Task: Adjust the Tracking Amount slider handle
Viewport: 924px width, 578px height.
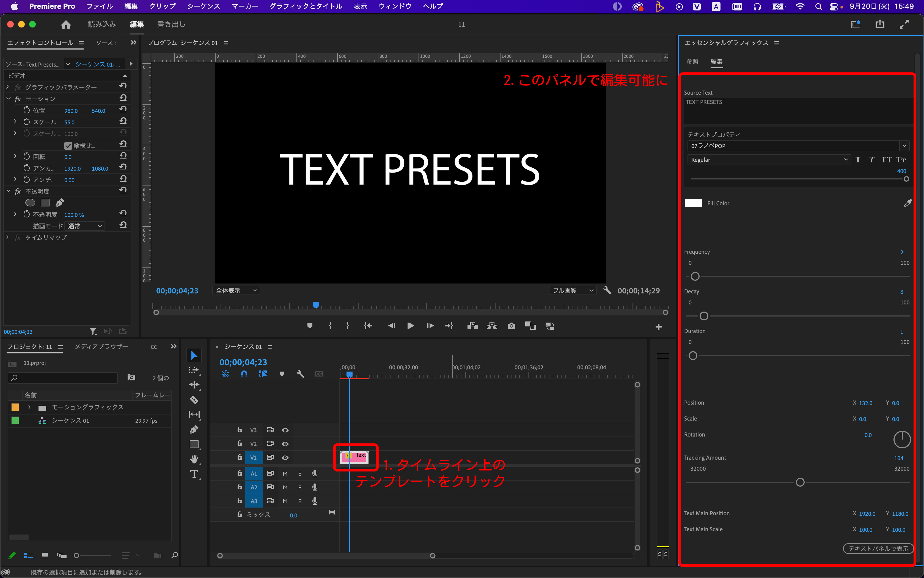Action: [x=800, y=482]
